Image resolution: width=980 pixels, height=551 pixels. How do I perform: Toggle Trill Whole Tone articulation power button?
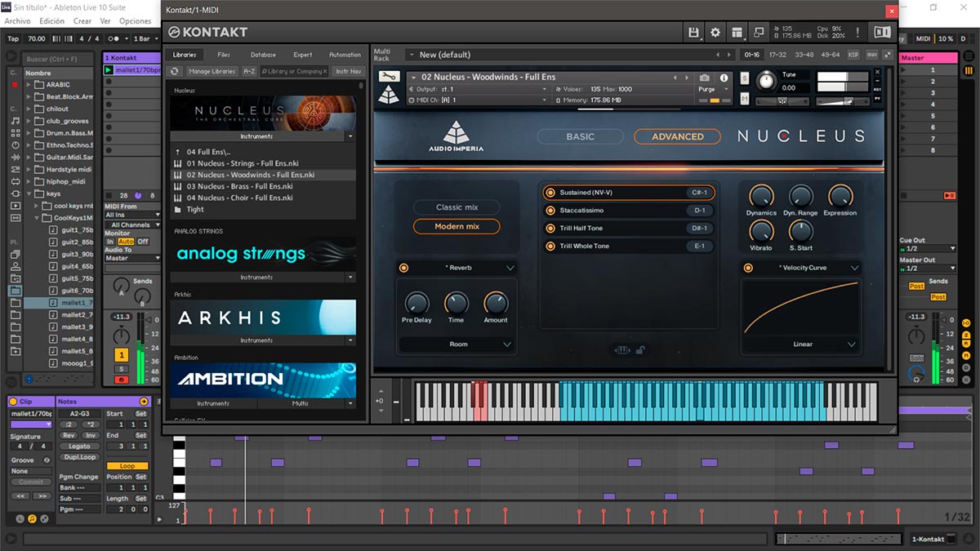[550, 247]
